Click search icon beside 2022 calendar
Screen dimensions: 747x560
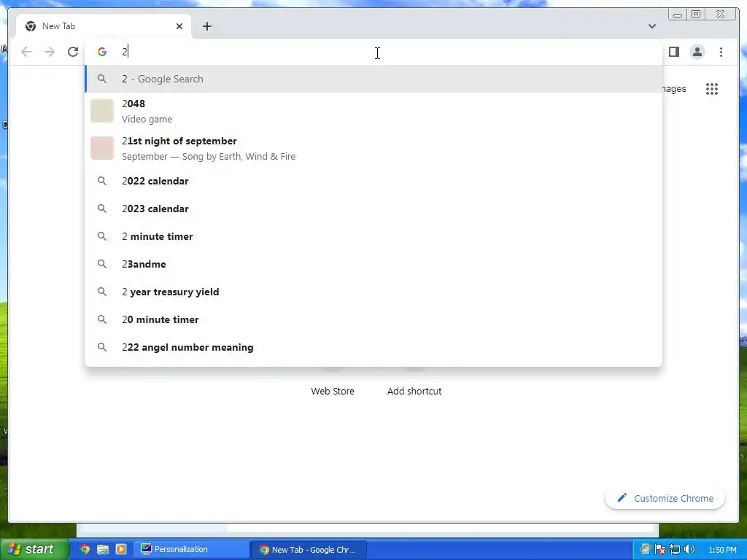click(102, 181)
